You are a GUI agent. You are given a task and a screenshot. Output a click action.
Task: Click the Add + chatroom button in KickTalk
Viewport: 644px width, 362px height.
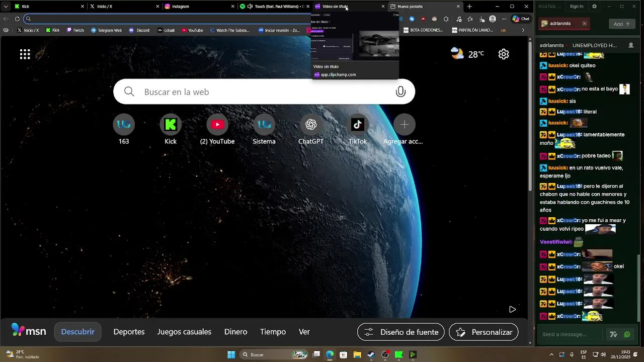pos(622,24)
